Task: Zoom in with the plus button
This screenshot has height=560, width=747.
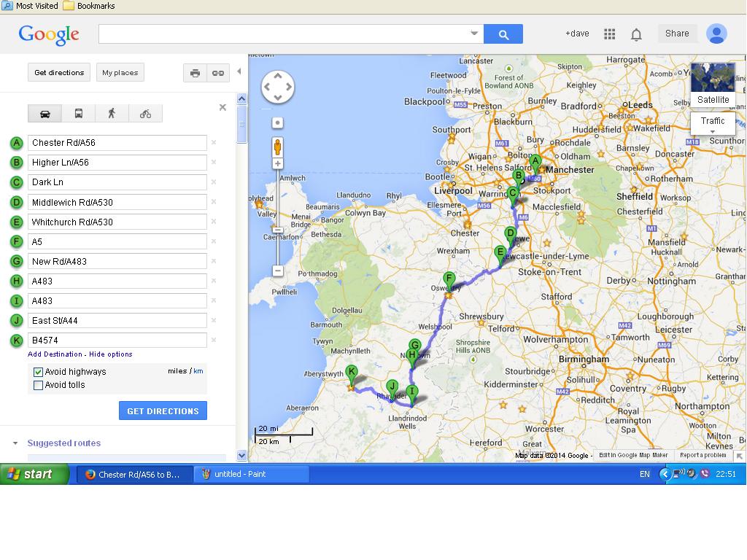Action: [x=277, y=163]
